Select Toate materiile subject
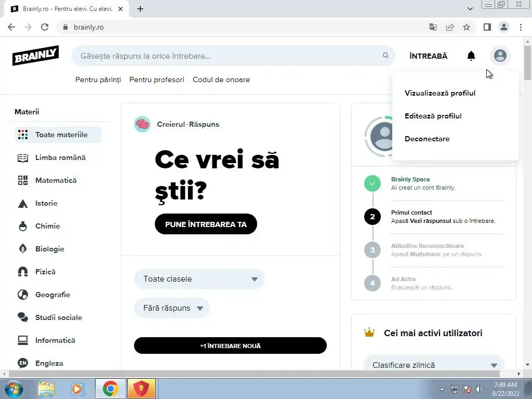 pyautogui.click(x=58, y=135)
